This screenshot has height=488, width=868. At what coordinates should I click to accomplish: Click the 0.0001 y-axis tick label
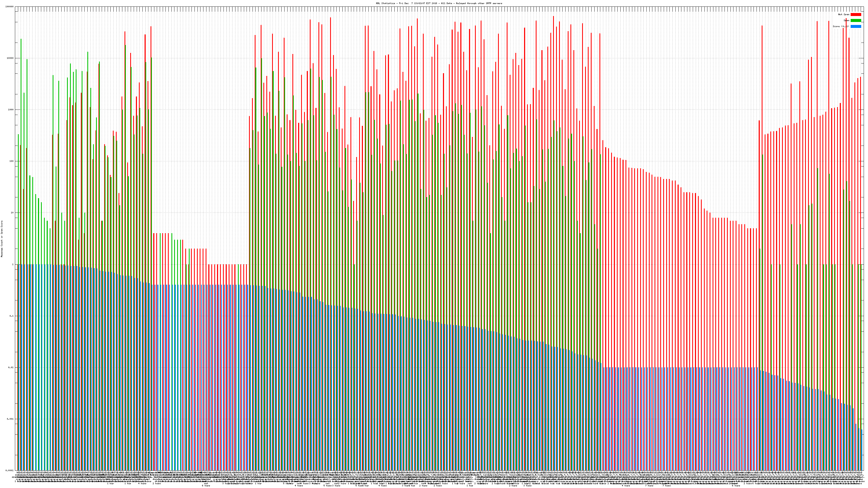tap(10, 470)
